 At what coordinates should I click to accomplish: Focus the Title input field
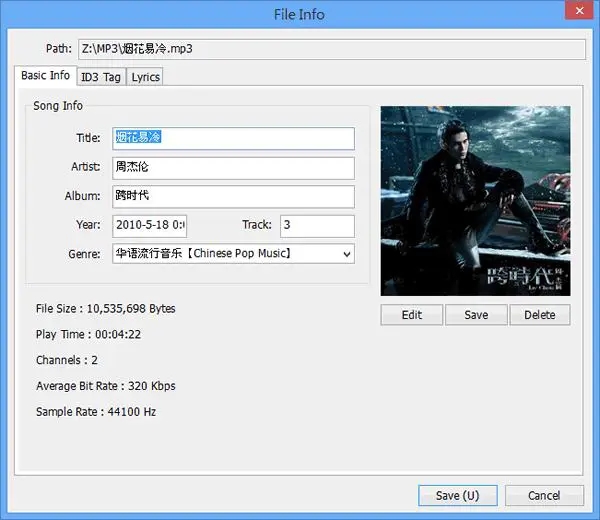click(233, 138)
